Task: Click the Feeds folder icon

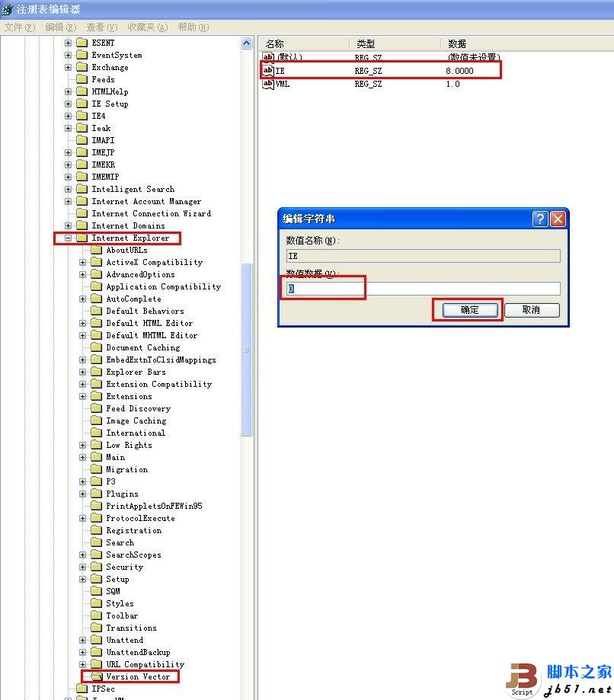Action: [82, 79]
